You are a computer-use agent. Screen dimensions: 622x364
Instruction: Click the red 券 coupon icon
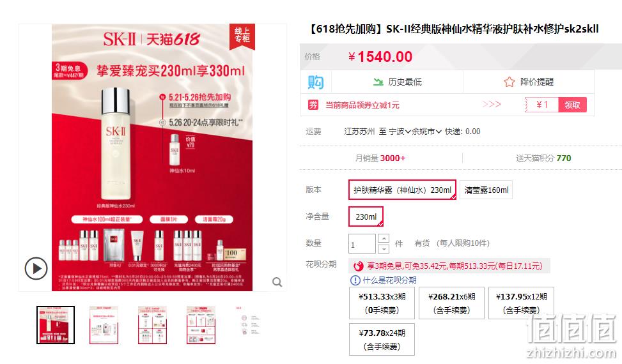pyautogui.click(x=313, y=105)
